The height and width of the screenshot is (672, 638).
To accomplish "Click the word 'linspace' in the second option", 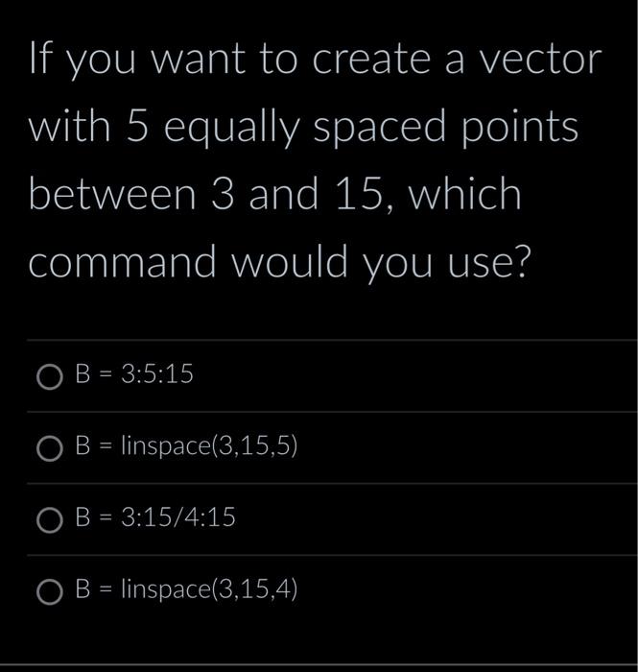I will 167,445.
